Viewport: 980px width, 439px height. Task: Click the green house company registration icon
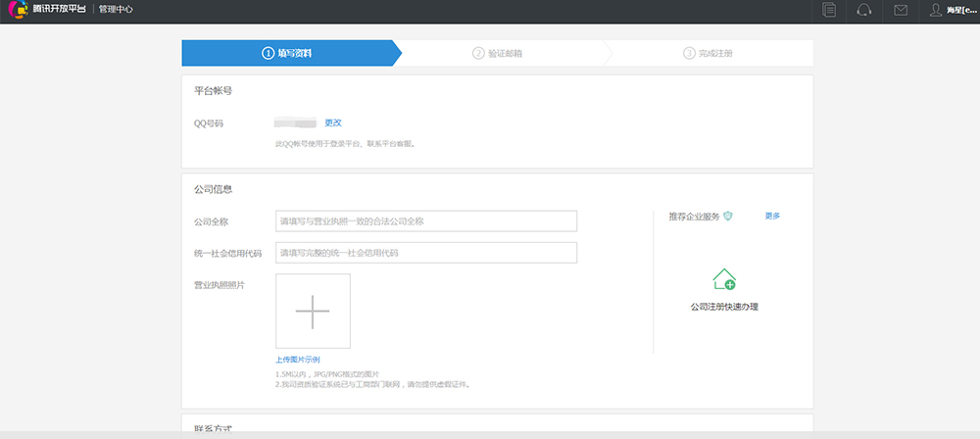pos(724,279)
